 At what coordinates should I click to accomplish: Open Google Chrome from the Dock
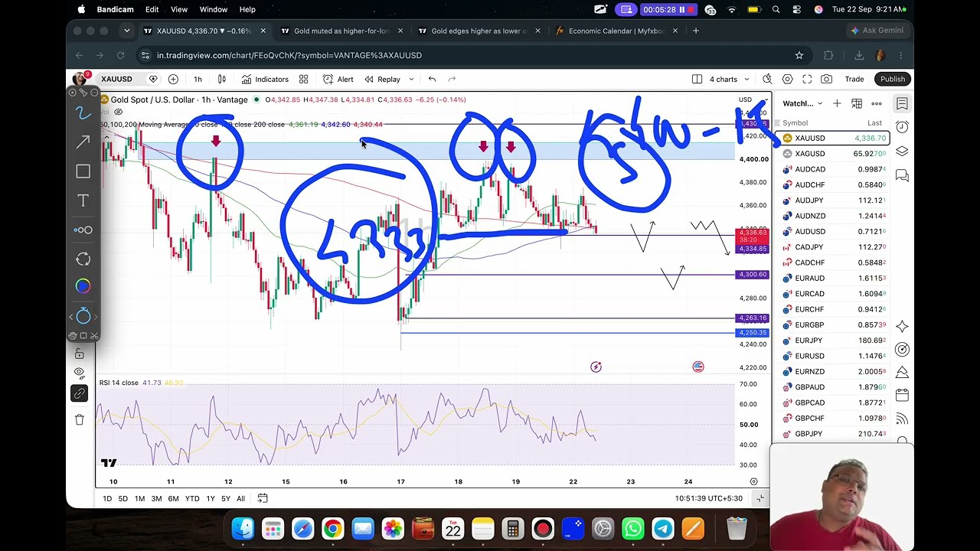[x=332, y=529]
